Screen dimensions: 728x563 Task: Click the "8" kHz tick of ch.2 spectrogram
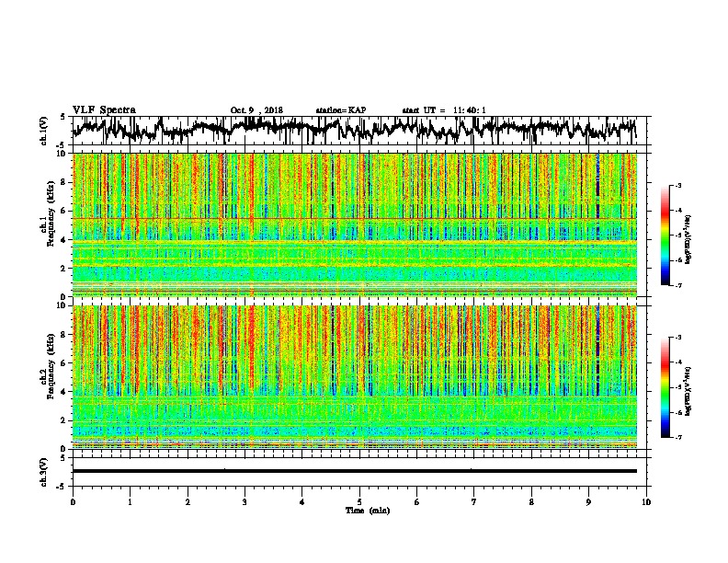64,335
